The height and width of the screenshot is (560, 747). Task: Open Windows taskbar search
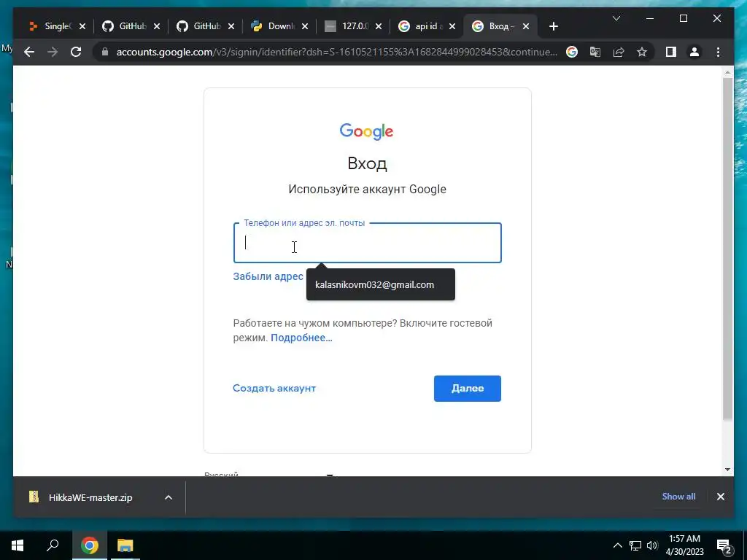(53, 545)
